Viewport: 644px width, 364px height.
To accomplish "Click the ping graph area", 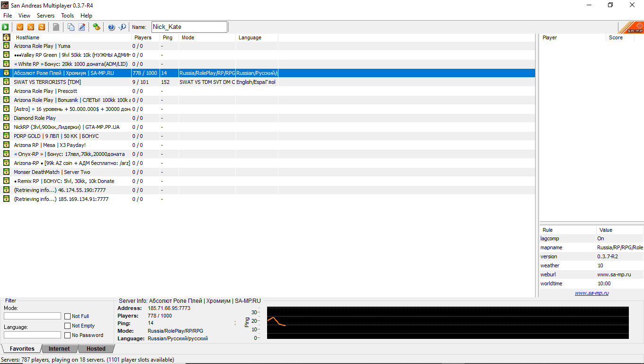I will coord(448,323).
